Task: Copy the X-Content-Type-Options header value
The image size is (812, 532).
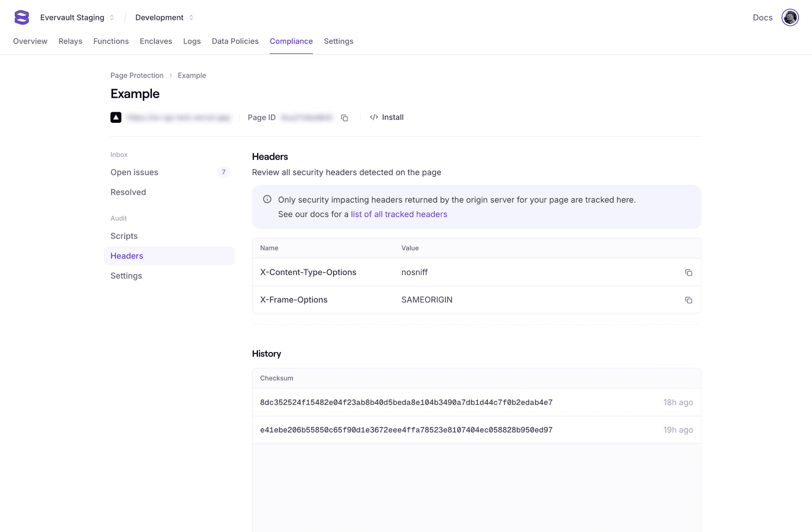Action: [x=689, y=273]
